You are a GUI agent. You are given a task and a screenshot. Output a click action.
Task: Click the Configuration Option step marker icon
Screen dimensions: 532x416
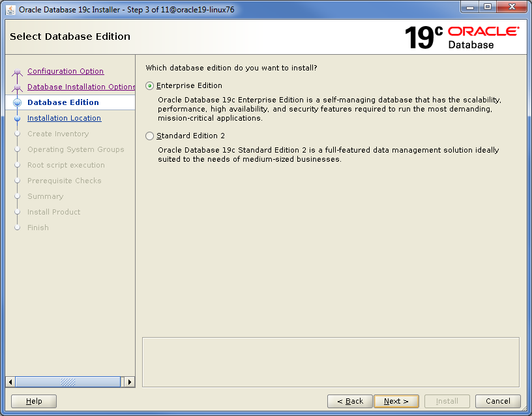tap(17, 71)
